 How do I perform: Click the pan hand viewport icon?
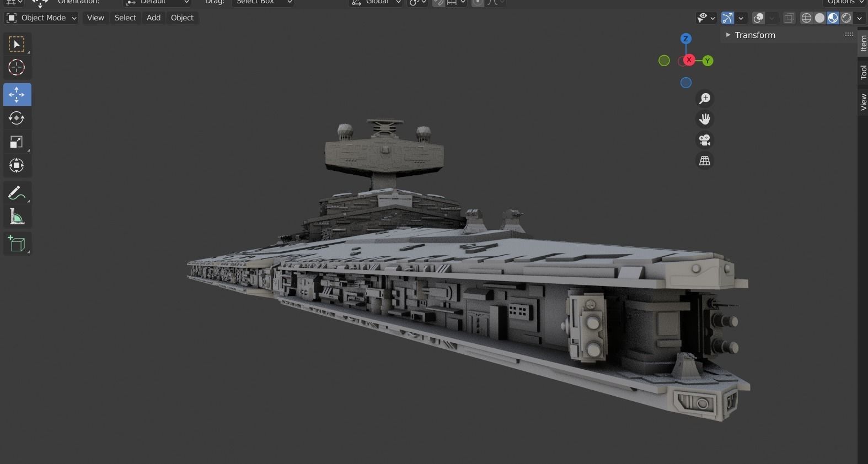705,119
